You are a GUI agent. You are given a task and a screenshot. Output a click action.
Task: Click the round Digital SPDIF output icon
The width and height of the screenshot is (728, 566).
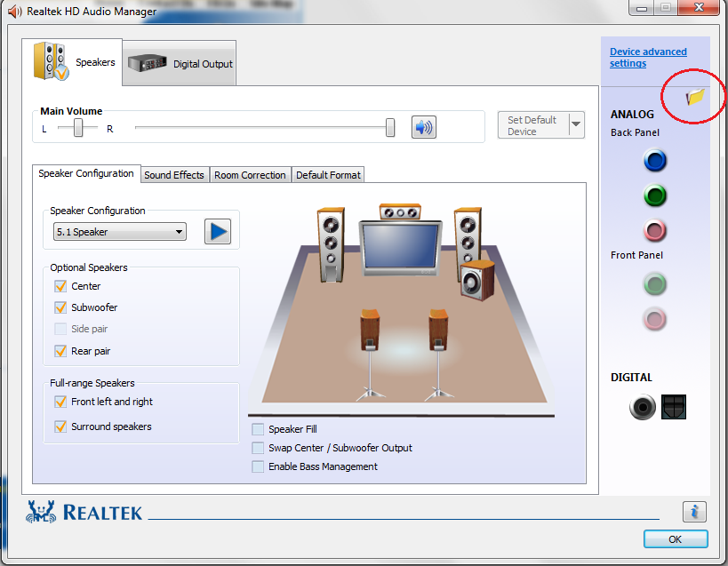[x=642, y=407]
